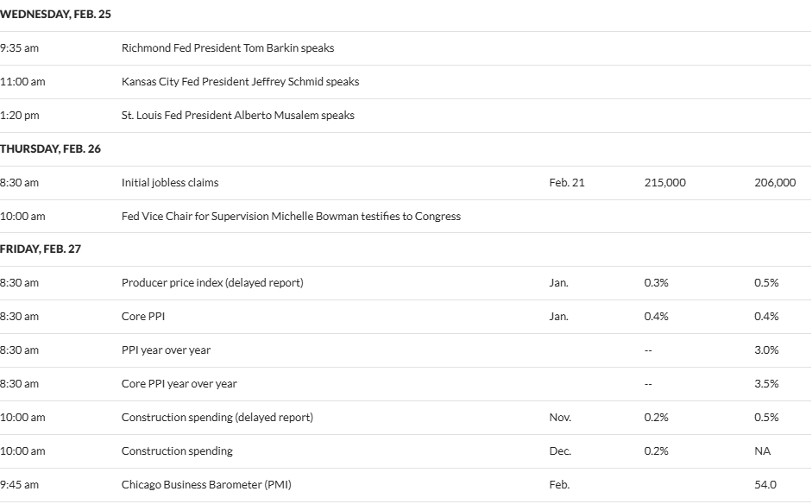Open Core PPI year over year entry

[x=179, y=384]
